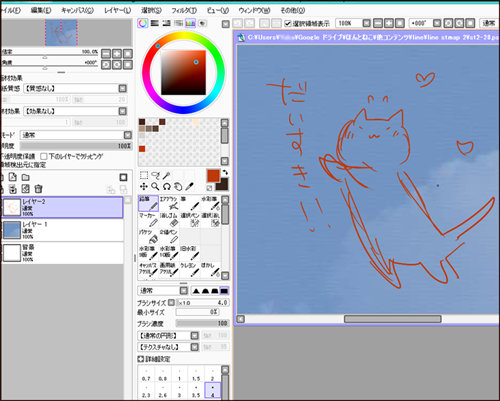Select the バケツ bucket fill tool
The width and height of the screenshot is (500, 401).
[x=148, y=236]
